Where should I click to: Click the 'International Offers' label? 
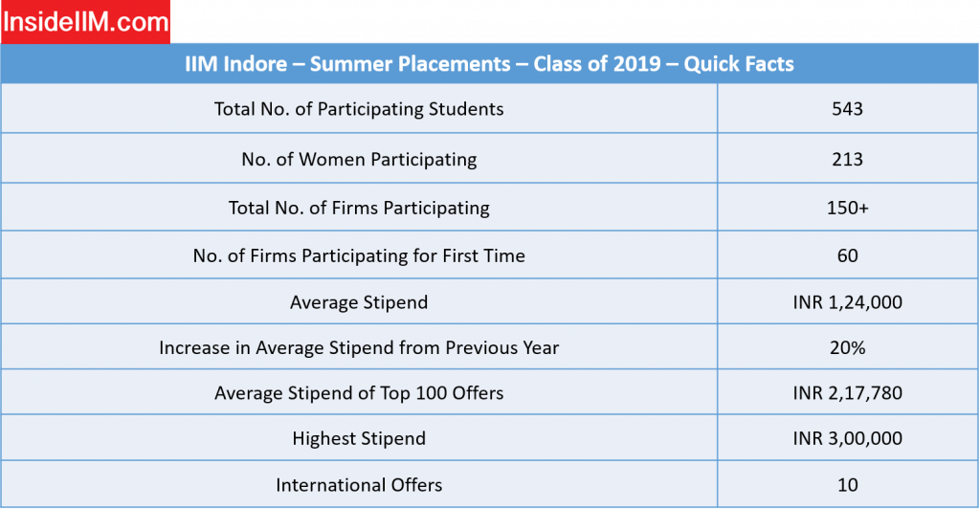(x=359, y=485)
